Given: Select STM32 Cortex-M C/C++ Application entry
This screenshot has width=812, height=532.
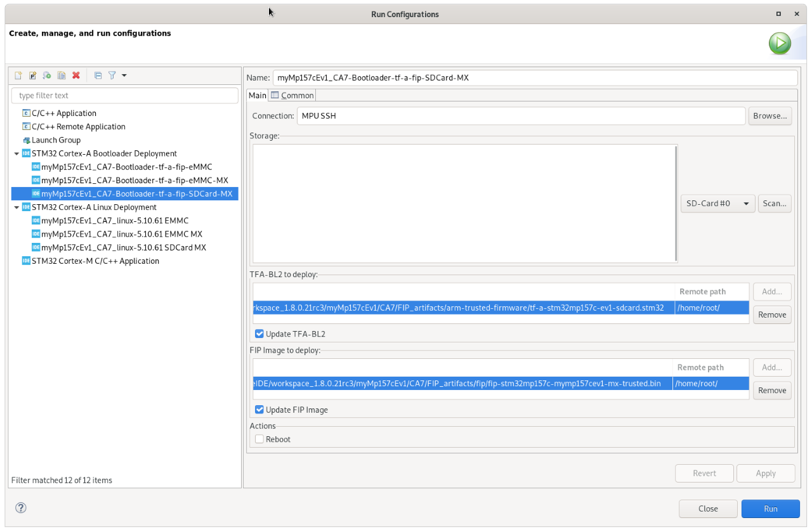Looking at the screenshot, I should click(95, 261).
